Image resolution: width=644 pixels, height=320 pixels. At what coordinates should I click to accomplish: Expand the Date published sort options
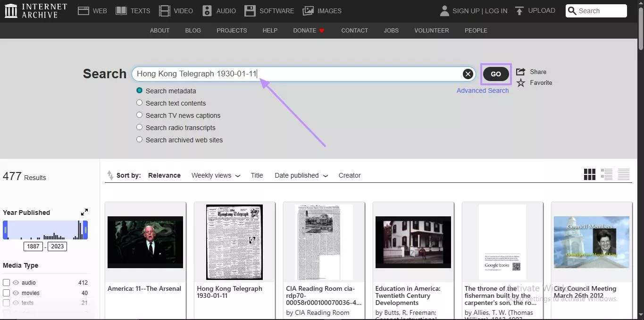click(301, 175)
